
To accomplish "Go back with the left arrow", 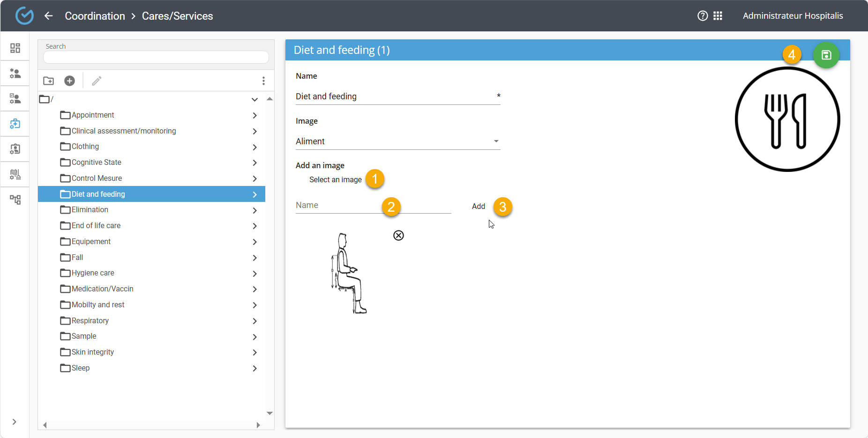I will pos(49,16).
